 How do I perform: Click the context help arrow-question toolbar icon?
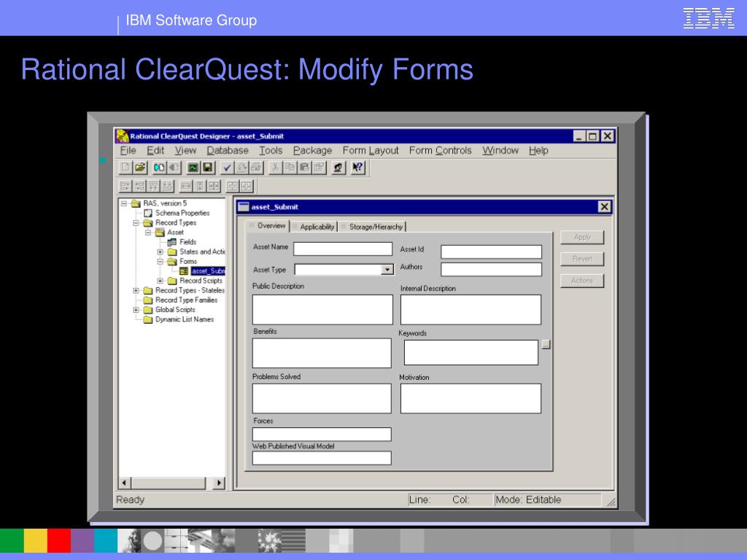[357, 168]
